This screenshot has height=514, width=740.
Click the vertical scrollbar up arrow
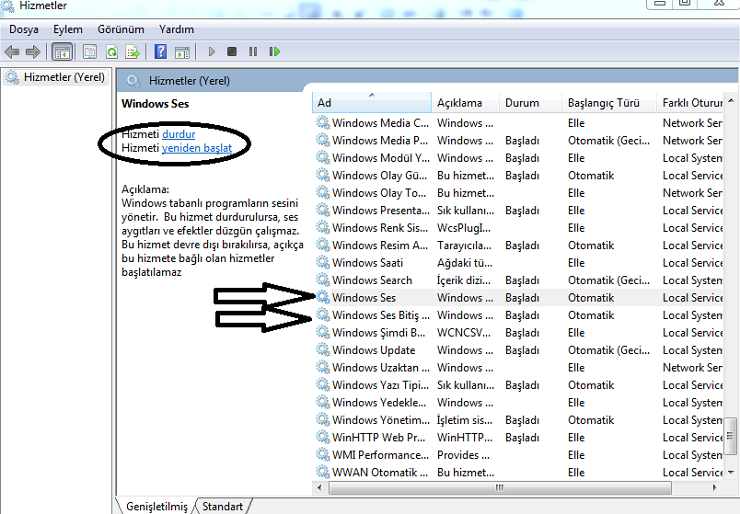[x=731, y=100]
